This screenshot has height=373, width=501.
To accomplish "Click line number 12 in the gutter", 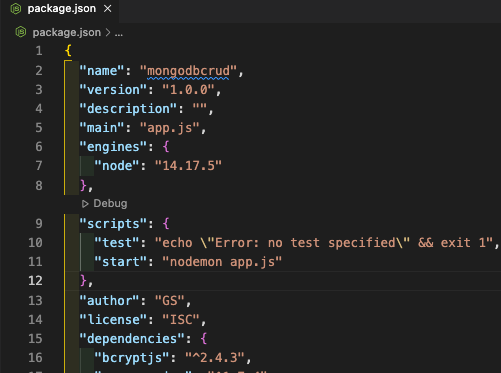I will pos(35,281).
